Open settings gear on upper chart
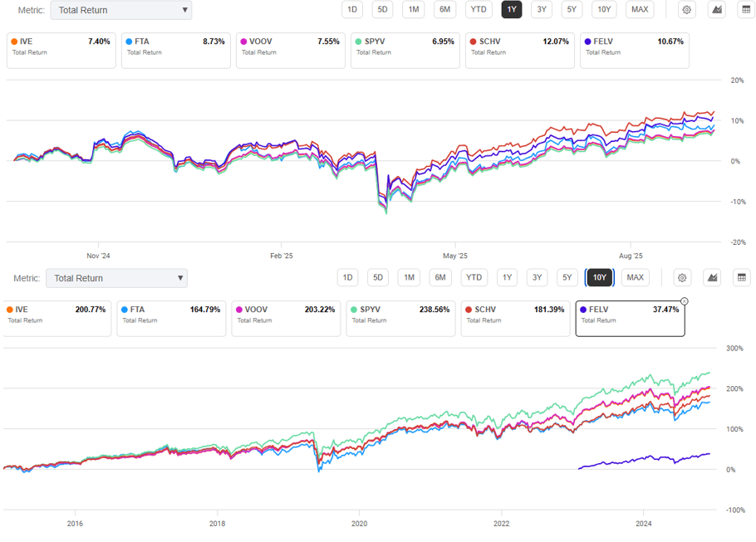 tap(687, 10)
